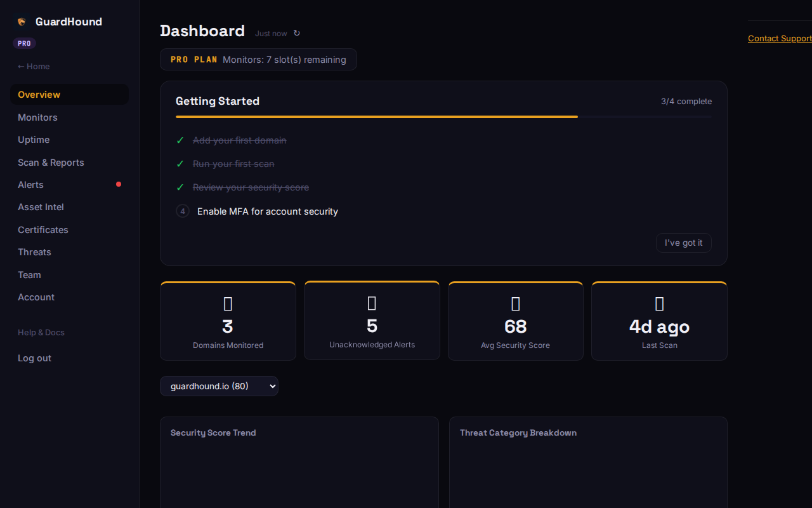812x508 pixels.
Task: Click the GuardHound brand name
Action: pyautogui.click(x=69, y=22)
